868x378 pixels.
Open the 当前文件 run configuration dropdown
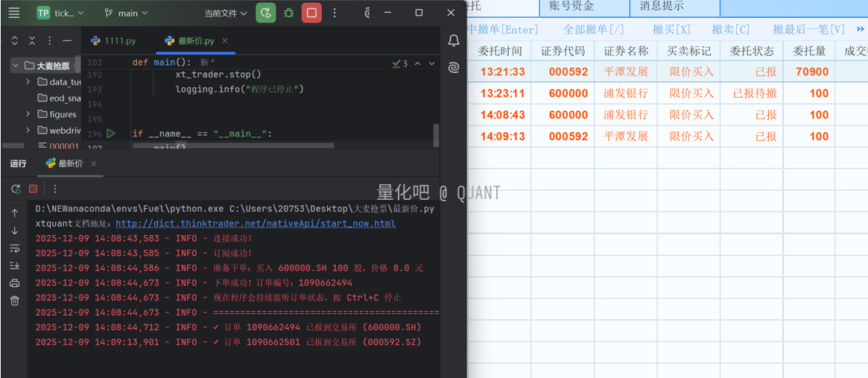(x=225, y=13)
